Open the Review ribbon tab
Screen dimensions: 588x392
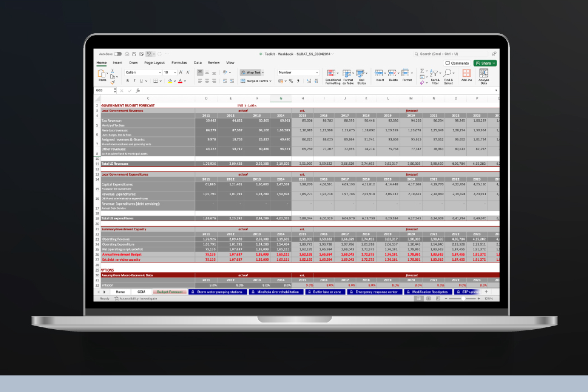(214, 63)
